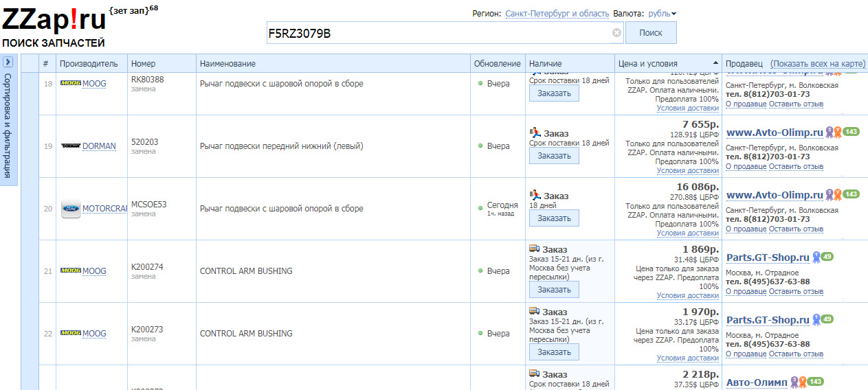
Task: Expand the sorting and filtering side panel arrow
Action: [x=8, y=62]
